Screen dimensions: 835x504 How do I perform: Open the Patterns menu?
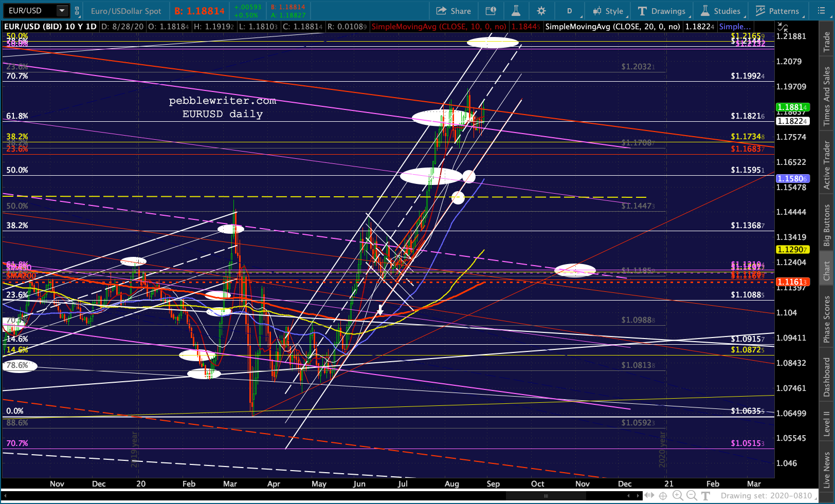(777, 11)
